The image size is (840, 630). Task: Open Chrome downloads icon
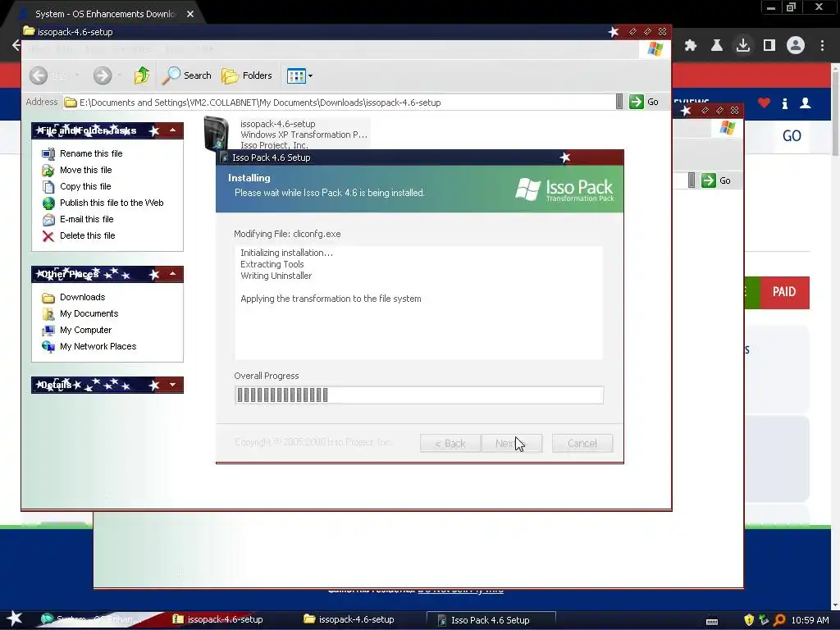point(743,46)
